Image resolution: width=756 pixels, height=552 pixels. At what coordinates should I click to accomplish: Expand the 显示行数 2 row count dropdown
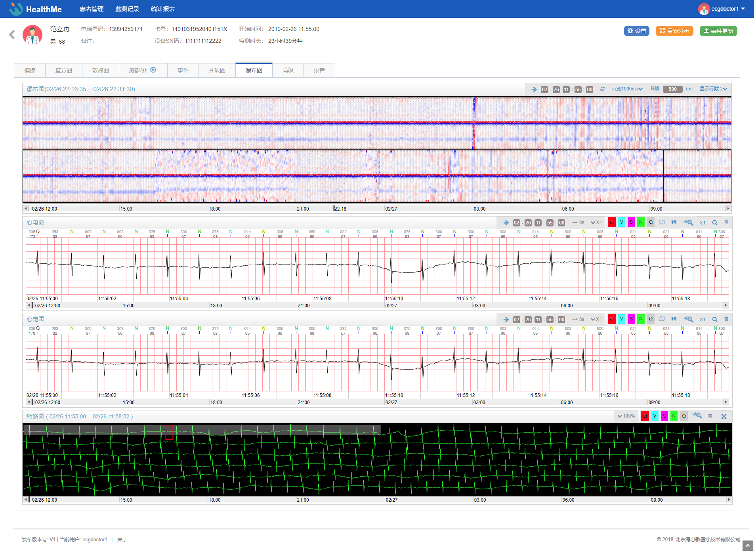coord(713,89)
